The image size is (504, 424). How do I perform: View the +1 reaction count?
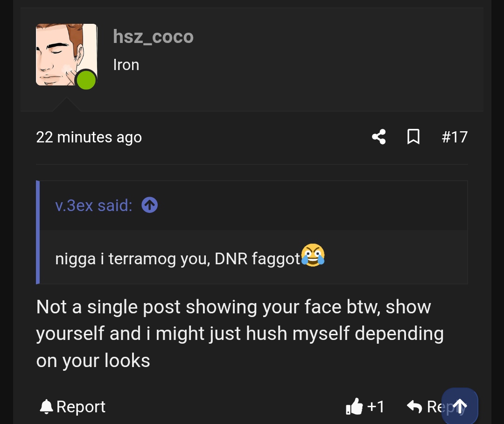pos(376,407)
